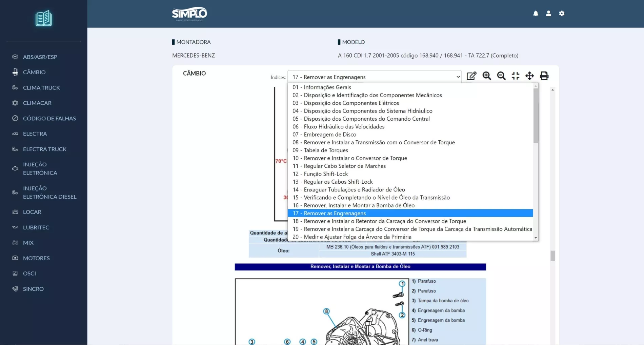Click the ABS/ASR/ESP sidebar icon
This screenshot has height=345, width=644.
[x=15, y=57]
